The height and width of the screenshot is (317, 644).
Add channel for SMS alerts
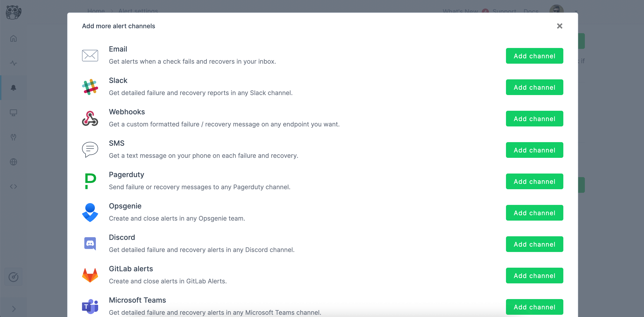(x=534, y=150)
